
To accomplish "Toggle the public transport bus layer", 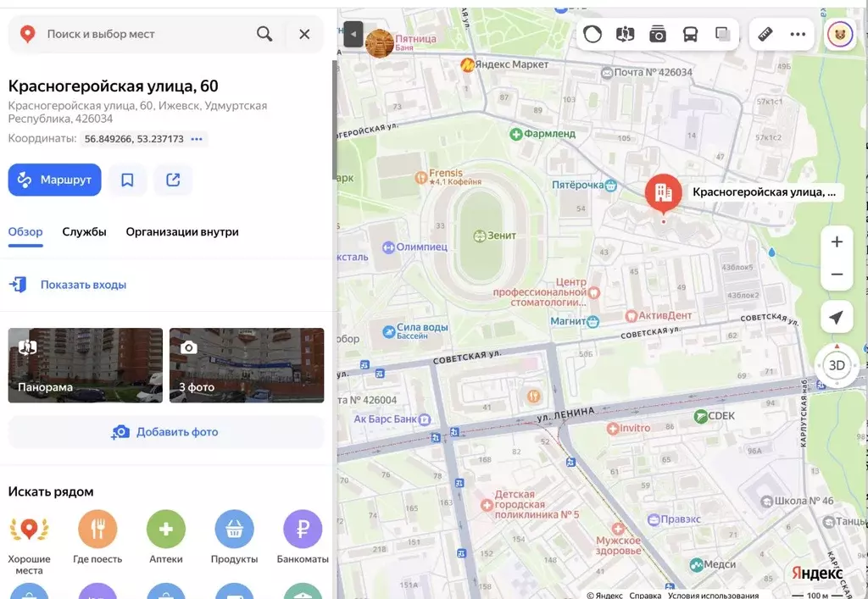I will pyautogui.click(x=690, y=34).
